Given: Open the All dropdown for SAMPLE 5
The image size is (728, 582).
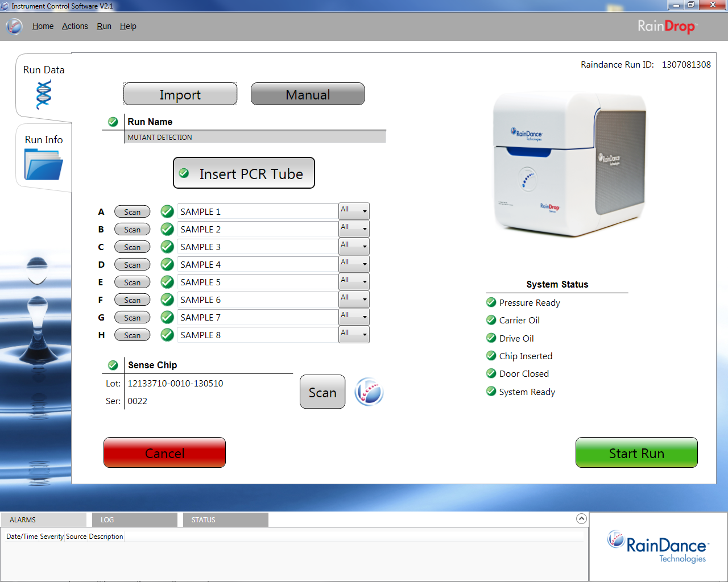Looking at the screenshot, I should tap(354, 282).
